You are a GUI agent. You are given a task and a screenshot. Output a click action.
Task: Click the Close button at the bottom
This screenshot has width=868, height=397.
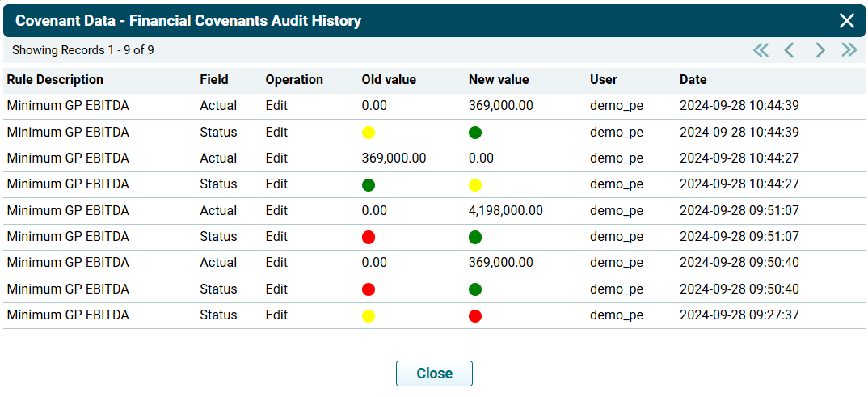(434, 374)
